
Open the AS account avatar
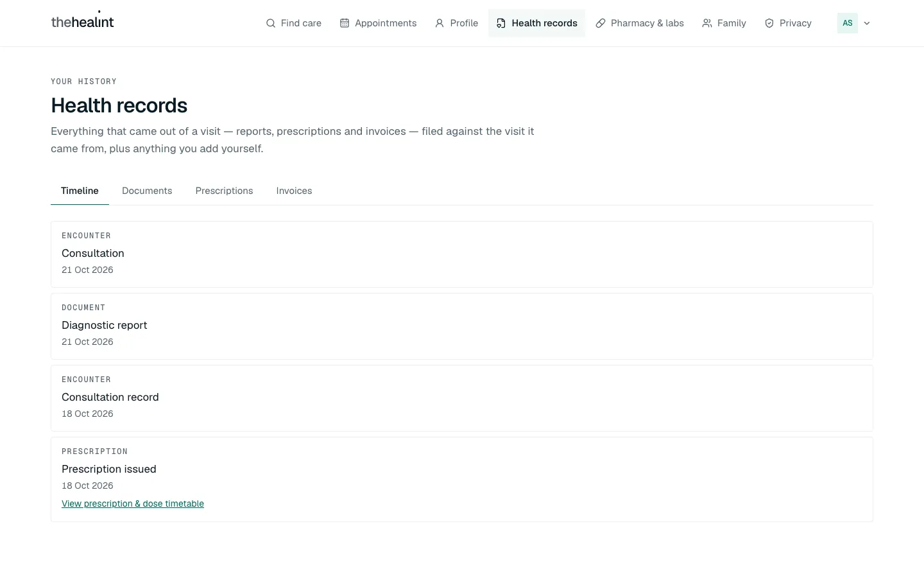coord(848,23)
